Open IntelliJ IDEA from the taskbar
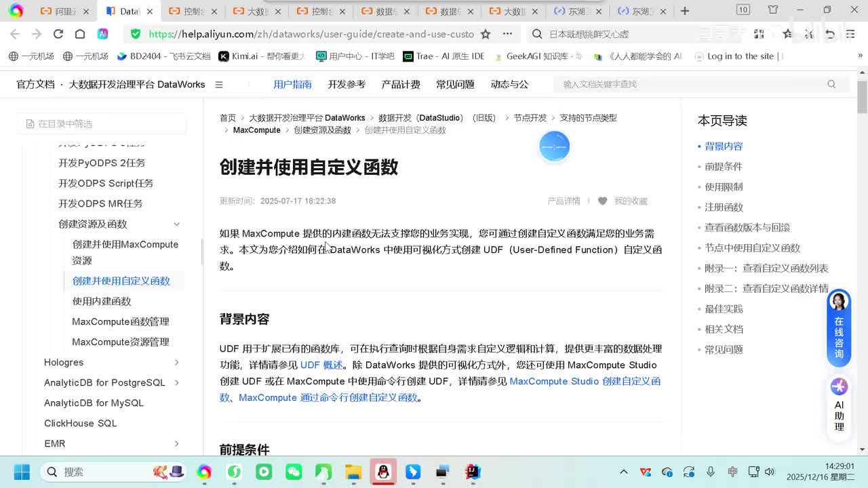Viewport: 868px width, 488px height. click(473, 472)
